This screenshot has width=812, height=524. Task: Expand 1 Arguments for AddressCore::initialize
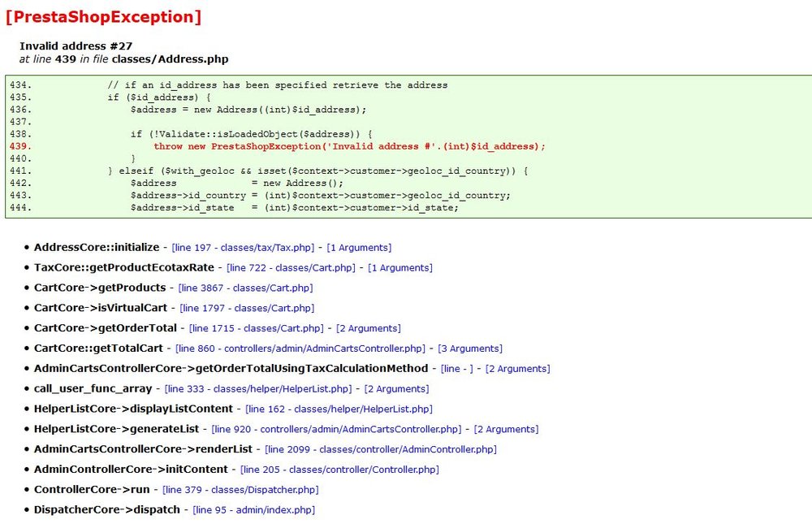point(359,248)
